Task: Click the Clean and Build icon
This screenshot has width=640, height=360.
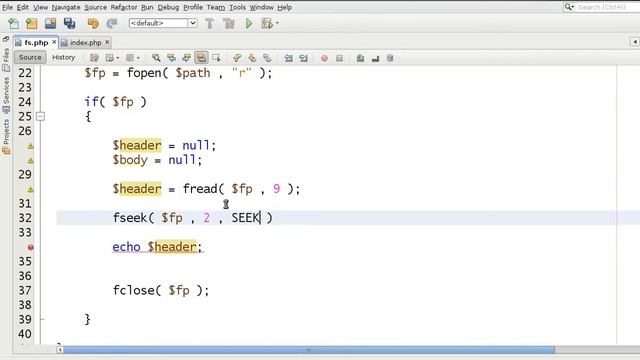Action: pos(229,23)
